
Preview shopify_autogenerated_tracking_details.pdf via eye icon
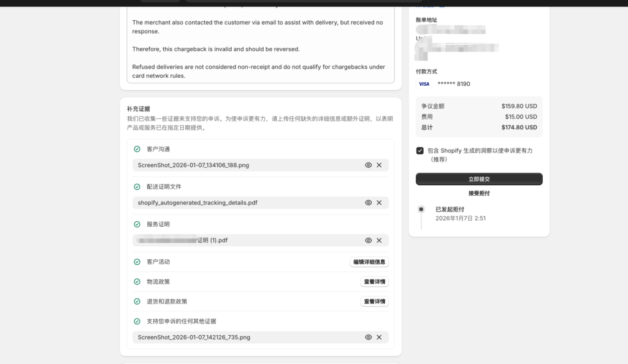pyautogui.click(x=368, y=202)
